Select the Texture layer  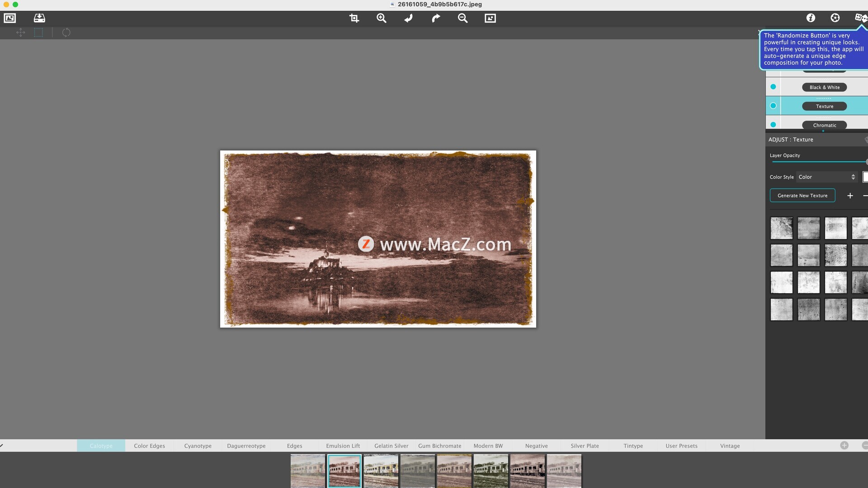tap(824, 106)
